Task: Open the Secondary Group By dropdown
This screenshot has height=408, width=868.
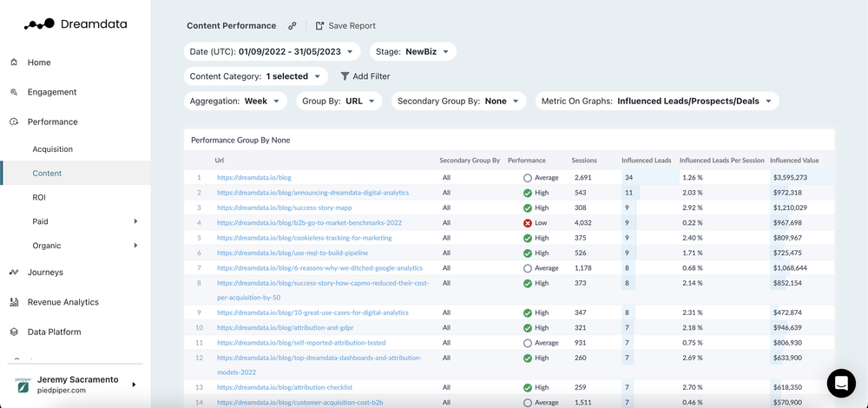Action: pyautogui.click(x=458, y=102)
